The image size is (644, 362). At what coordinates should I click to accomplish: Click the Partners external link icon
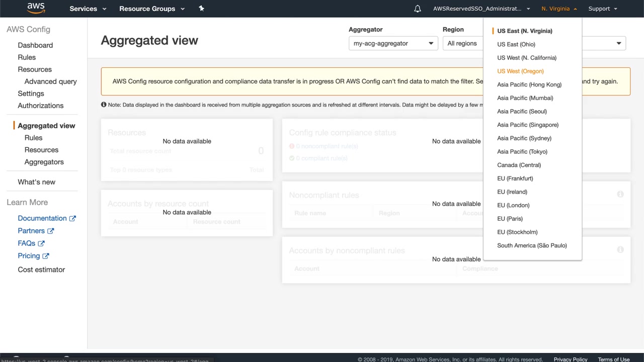coord(50,231)
